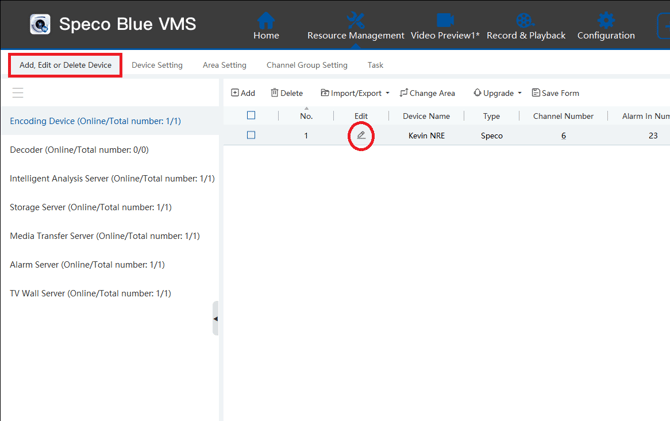Tick the checkbox for device row 1
This screenshot has height=421, width=670.
point(251,135)
